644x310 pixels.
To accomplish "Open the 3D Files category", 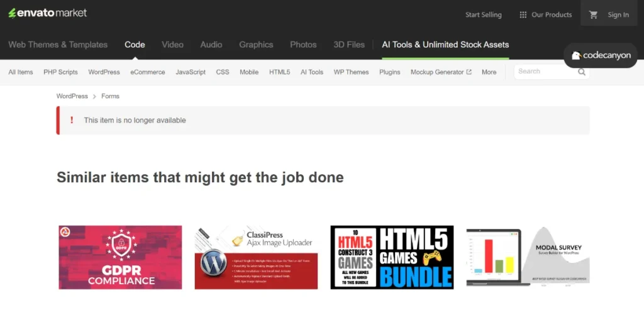I will 348,45.
